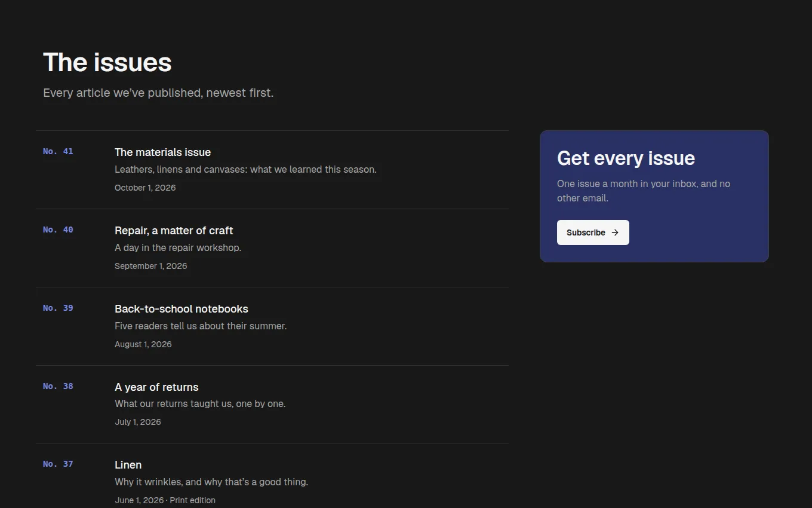Open The materials issue article
The height and width of the screenshot is (508, 812).
click(x=162, y=152)
